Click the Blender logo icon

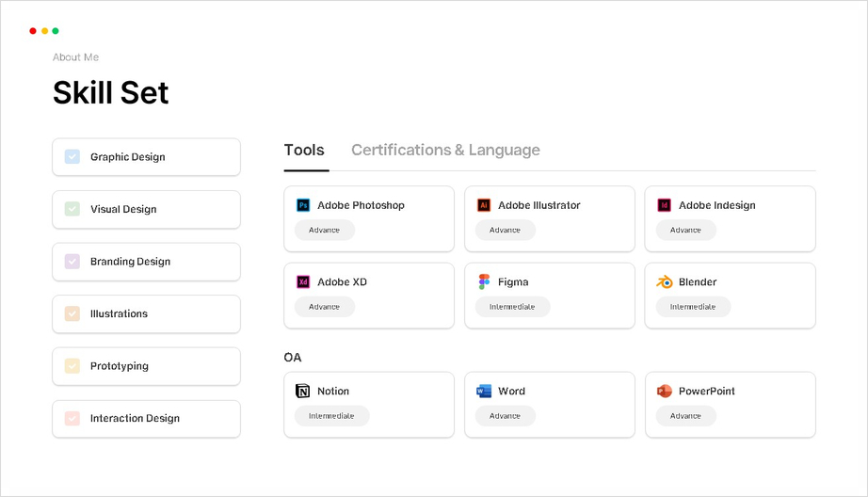[665, 281]
